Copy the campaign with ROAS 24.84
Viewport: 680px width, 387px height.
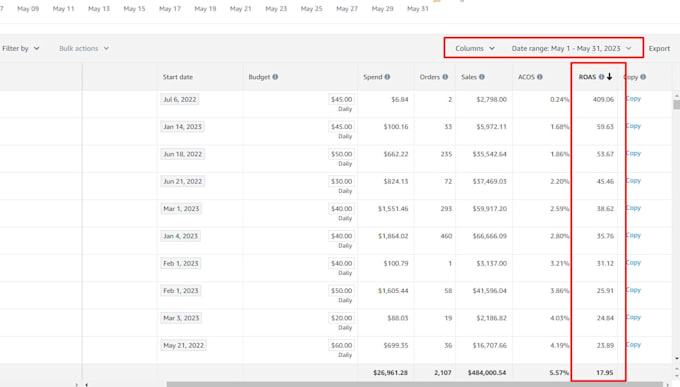[x=634, y=317]
